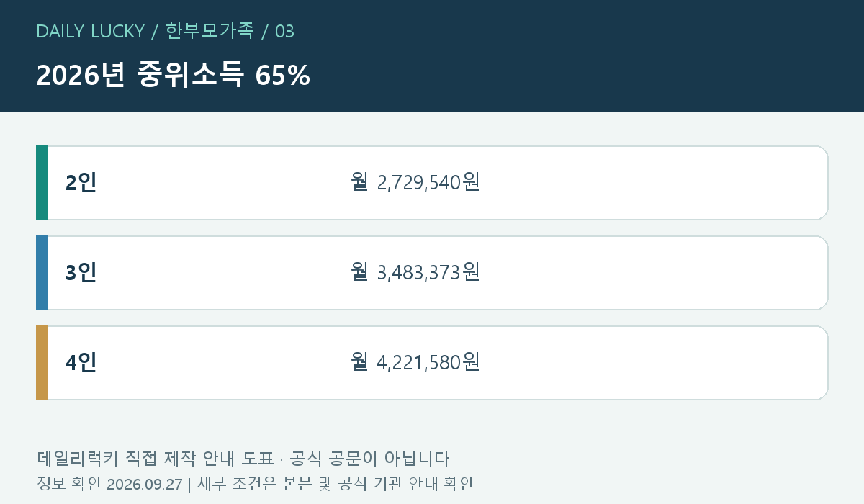This screenshot has width=864, height=504.
Task: Click the 03 breadcrumb number
Action: (x=284, y=31)
